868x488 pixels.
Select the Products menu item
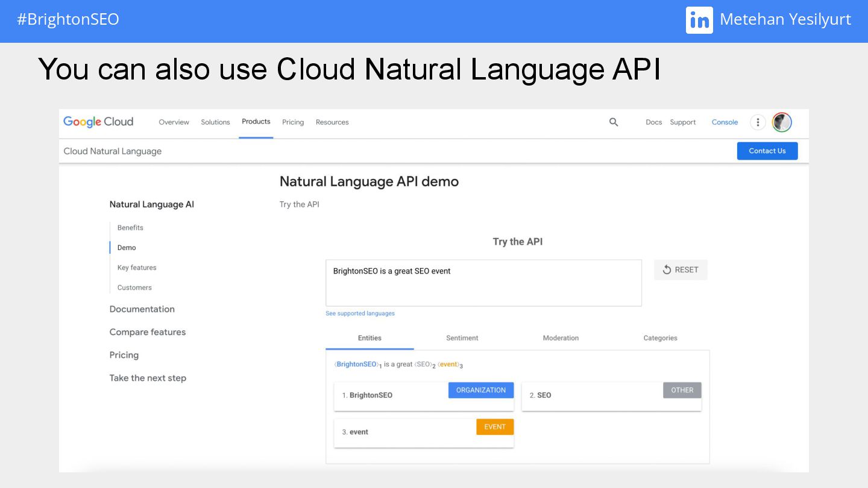(256, 122)
